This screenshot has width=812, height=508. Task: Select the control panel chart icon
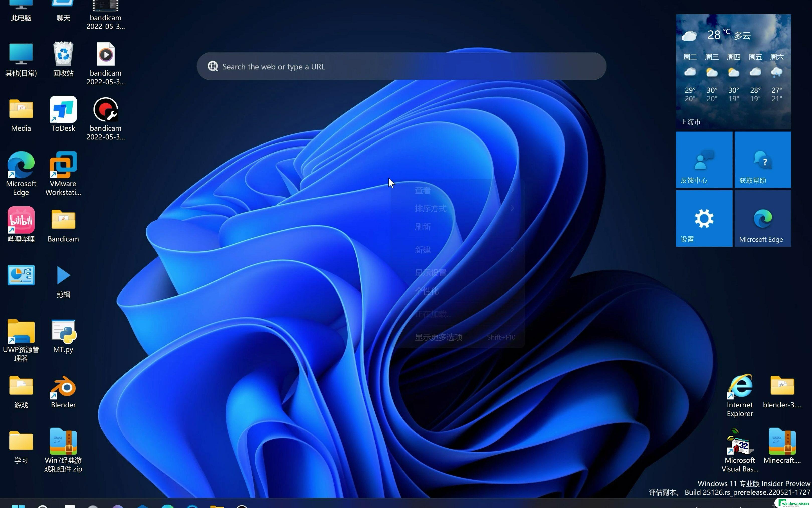[21, 275]
